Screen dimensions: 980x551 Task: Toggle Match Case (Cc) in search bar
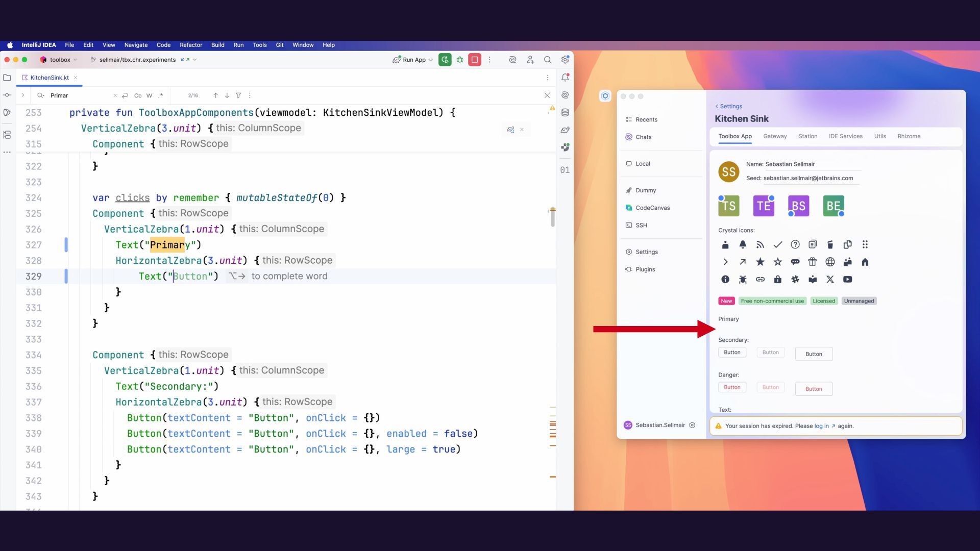[x=138, y=95]
